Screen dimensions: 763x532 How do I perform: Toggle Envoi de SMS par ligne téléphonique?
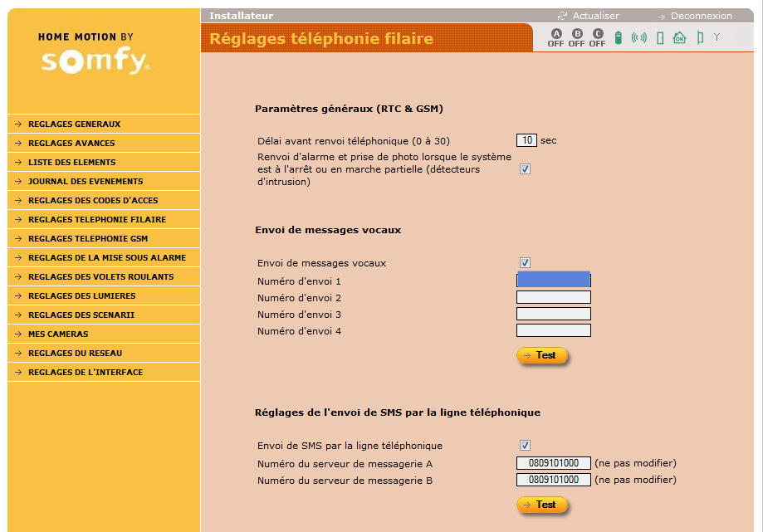(x=525, y=446)
